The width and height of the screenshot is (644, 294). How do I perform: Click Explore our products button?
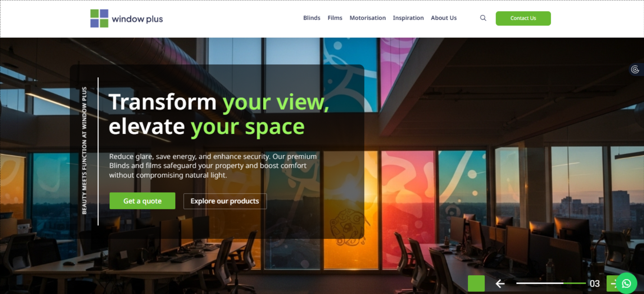(225, 201)
